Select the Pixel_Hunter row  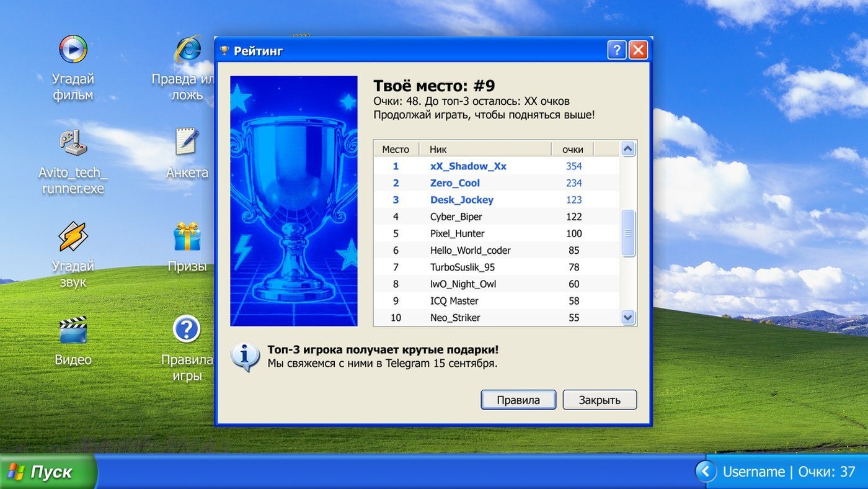coord(497,233)
